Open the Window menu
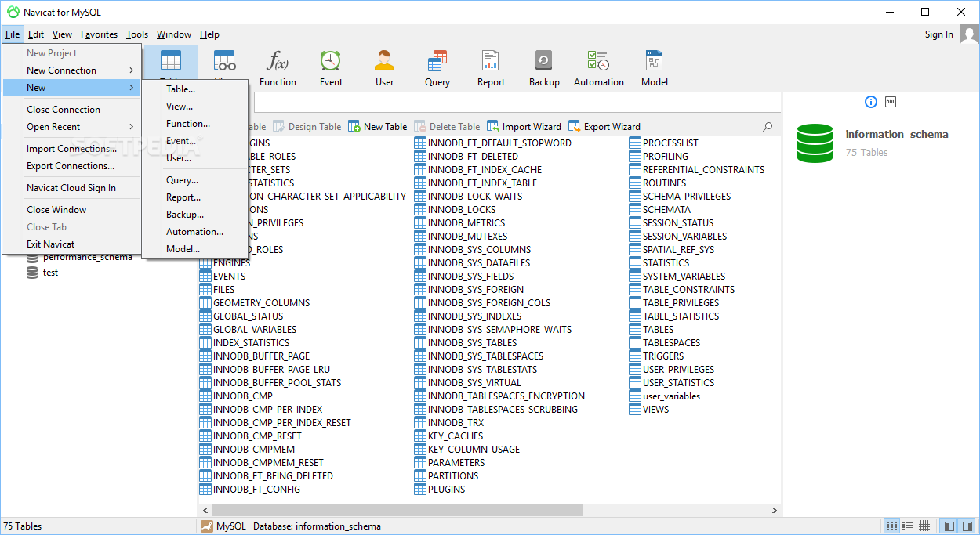Viewport: 980px width, 535px height. [174, 34]
